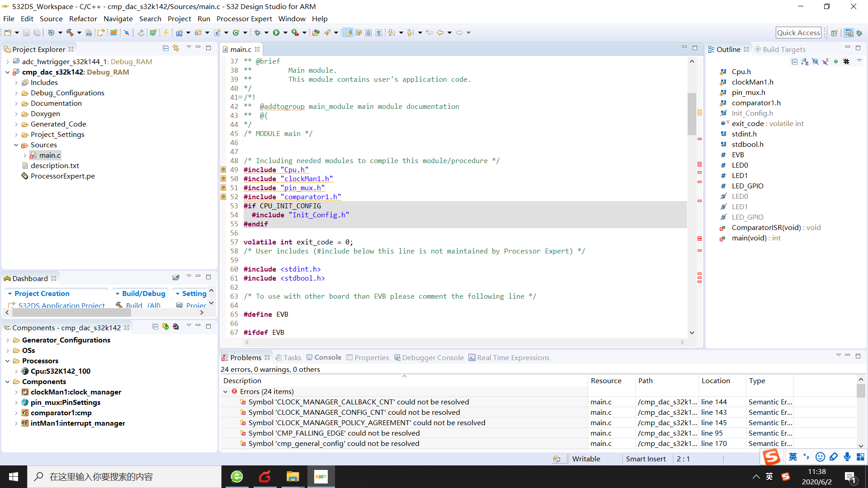Collapse the Sources folder
The image size is (868, 488).
pos(16,145)
